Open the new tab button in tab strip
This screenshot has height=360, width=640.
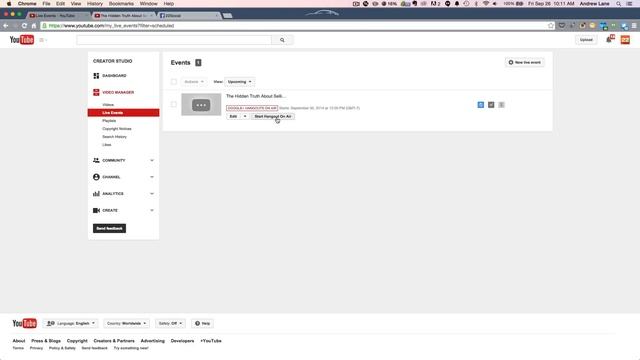point(228,16)
